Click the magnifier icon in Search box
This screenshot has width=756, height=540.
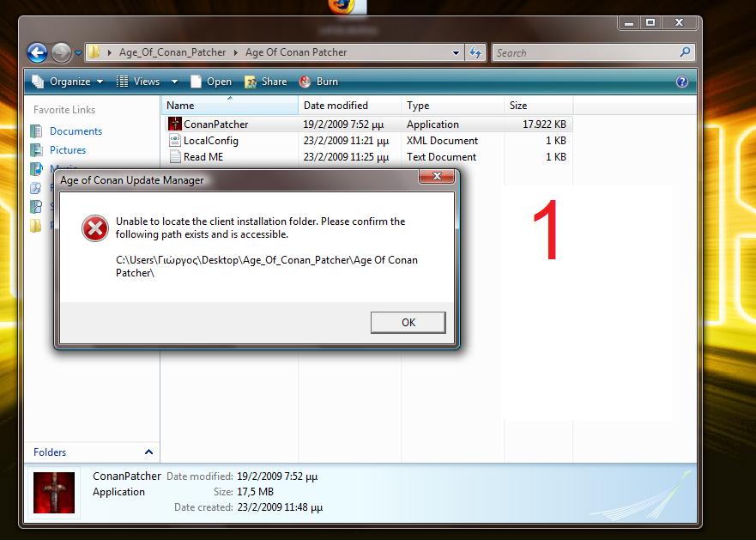685,52
